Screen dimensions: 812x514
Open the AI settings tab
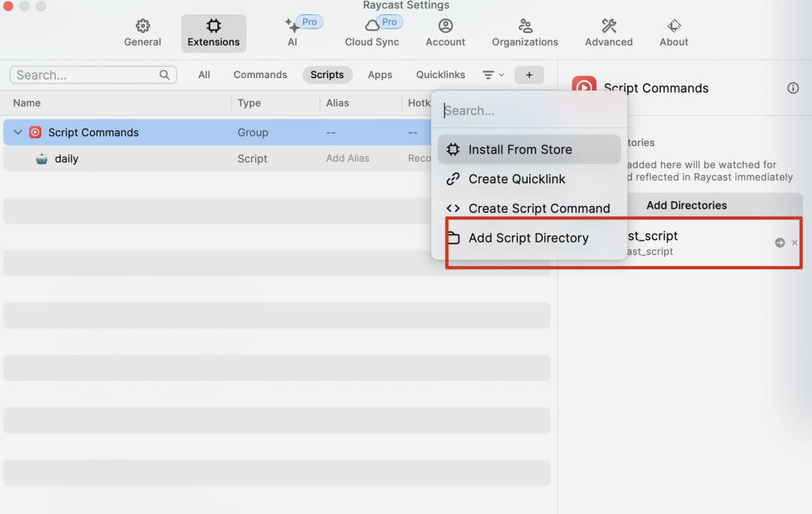pos(292,33)
